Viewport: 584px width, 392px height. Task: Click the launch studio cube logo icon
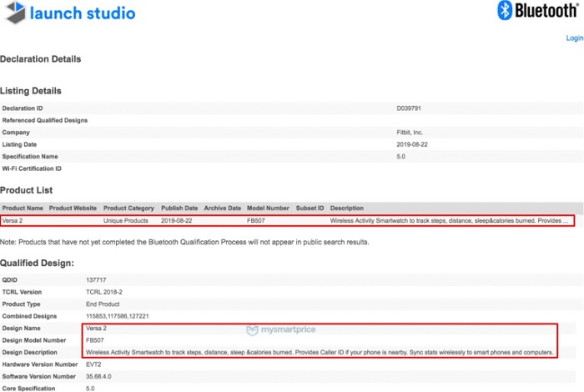[x=16, y=13]
